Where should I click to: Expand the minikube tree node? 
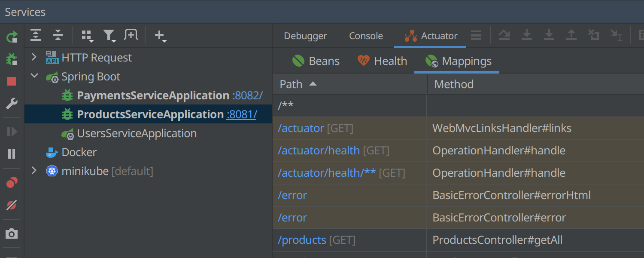point(35,171)
